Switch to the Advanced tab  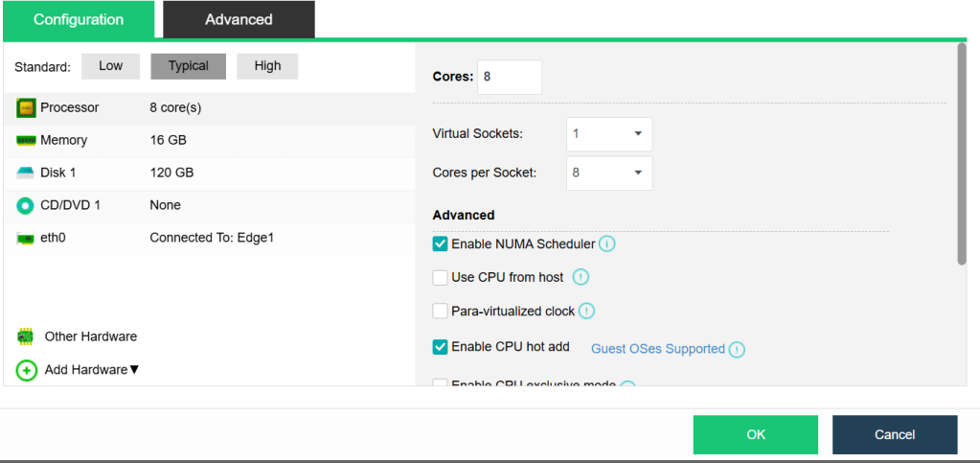[239, 19]
